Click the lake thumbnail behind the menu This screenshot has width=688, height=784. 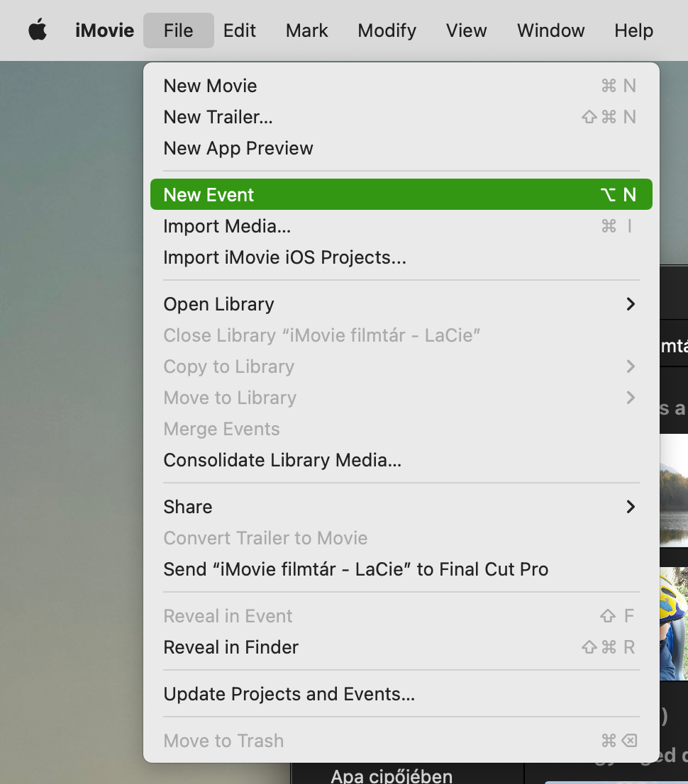tap(674, 491)
